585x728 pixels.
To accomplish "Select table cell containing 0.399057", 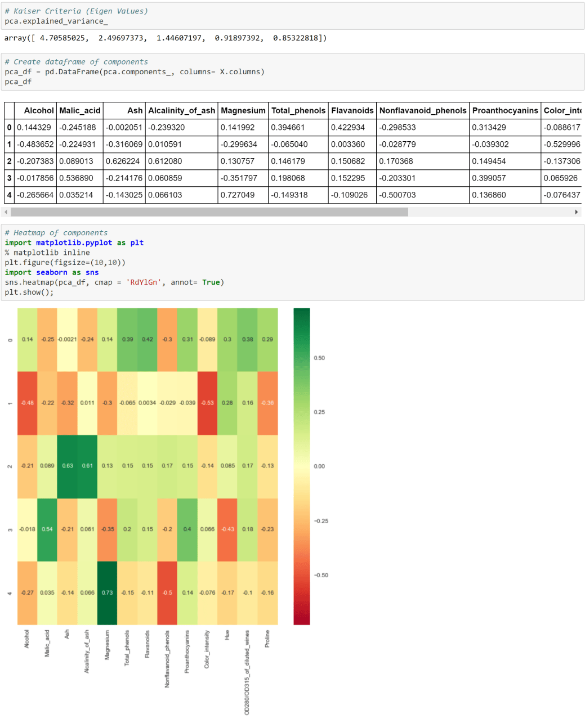I will [x=505, y=178].
